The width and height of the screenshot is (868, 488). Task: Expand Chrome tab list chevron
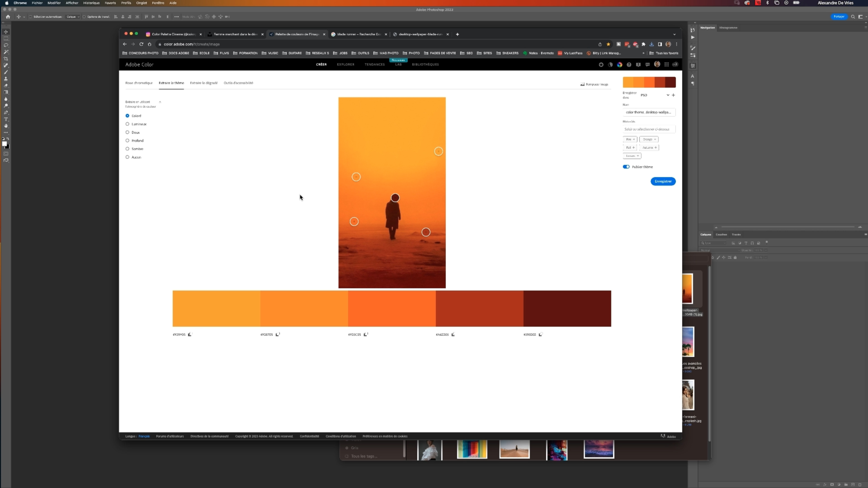[674, 34]
